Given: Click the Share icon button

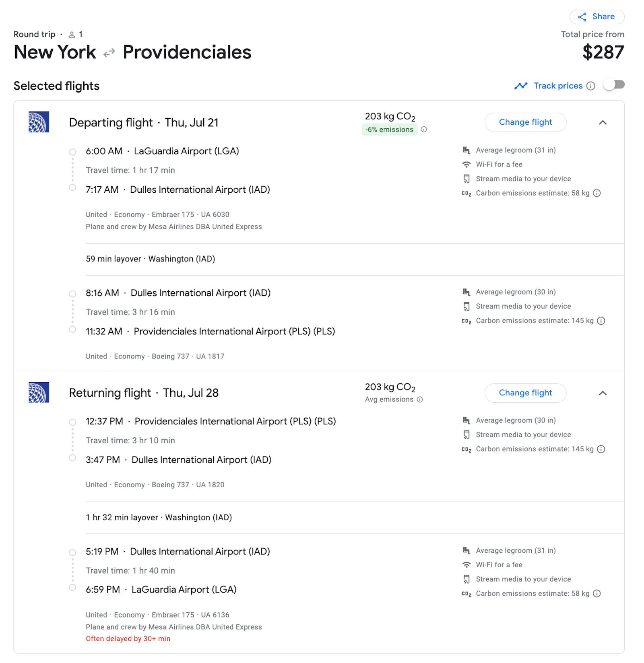Looking at the screenshot, I should pyautogui.click(x=597, y=17).
